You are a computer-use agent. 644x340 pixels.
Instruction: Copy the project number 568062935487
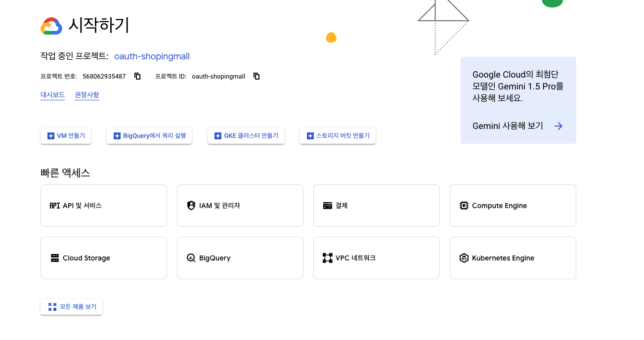click(x=138, y=76)
